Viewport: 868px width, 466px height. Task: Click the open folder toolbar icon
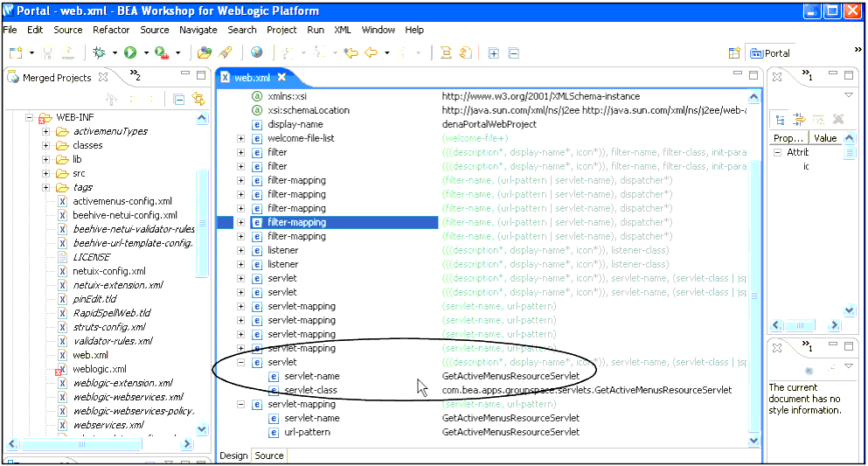pos(205,53)
